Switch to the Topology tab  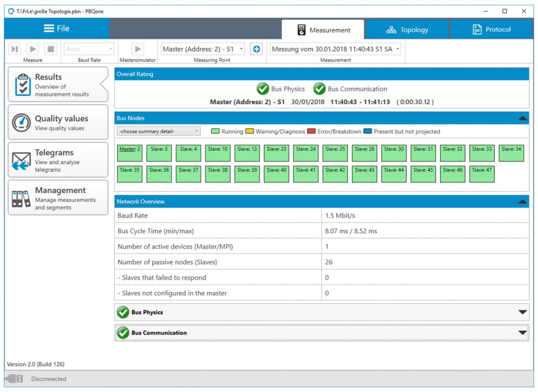click(x=407, y=30)
